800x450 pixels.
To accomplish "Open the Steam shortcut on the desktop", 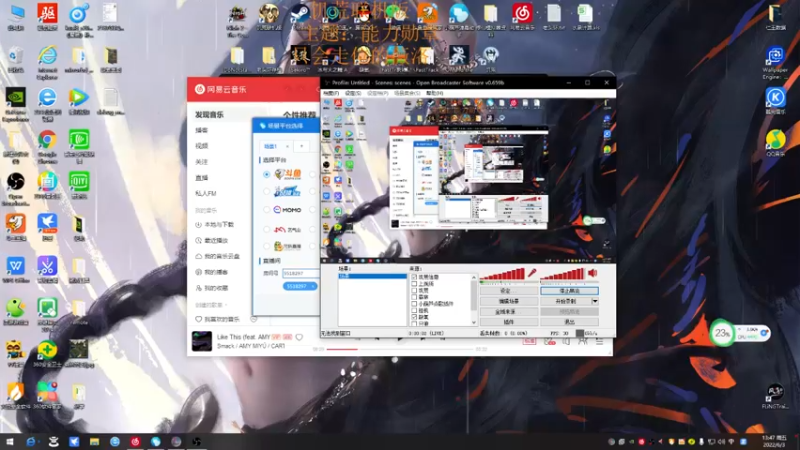I will tap(299, 14).
